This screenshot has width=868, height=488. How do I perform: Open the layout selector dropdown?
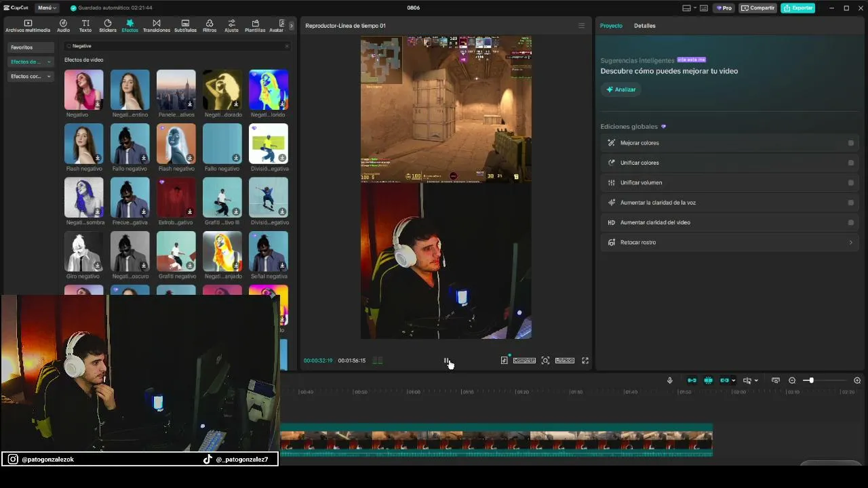(x=689, y=8)
